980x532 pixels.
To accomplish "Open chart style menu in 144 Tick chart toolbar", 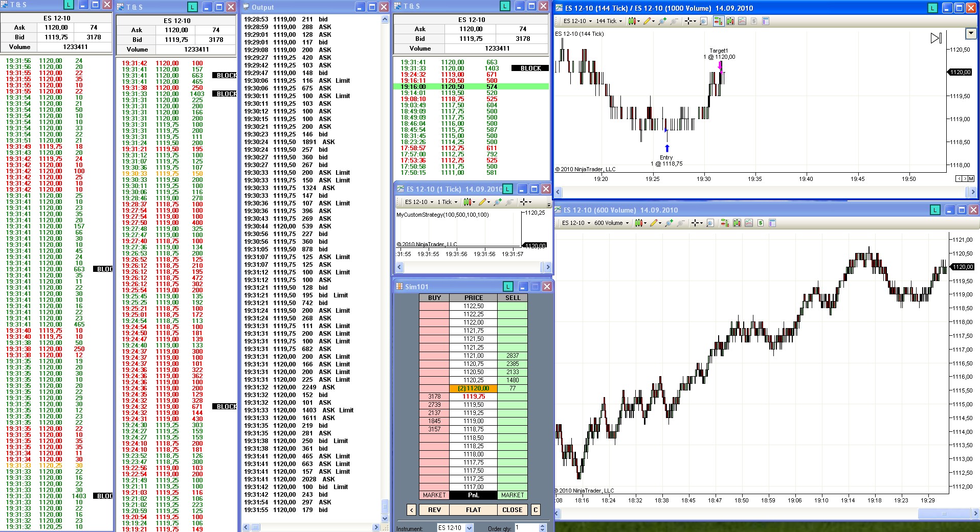I will tap(633, 21).
